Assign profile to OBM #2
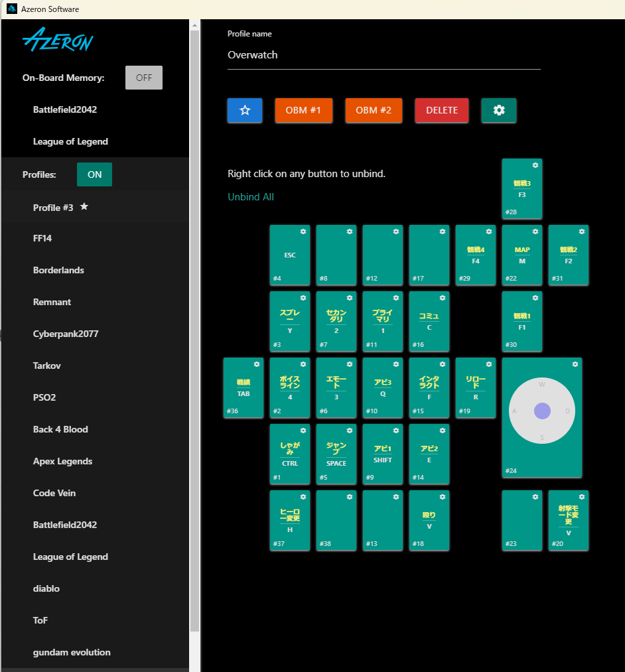625x672 pixels. point(374,110)
